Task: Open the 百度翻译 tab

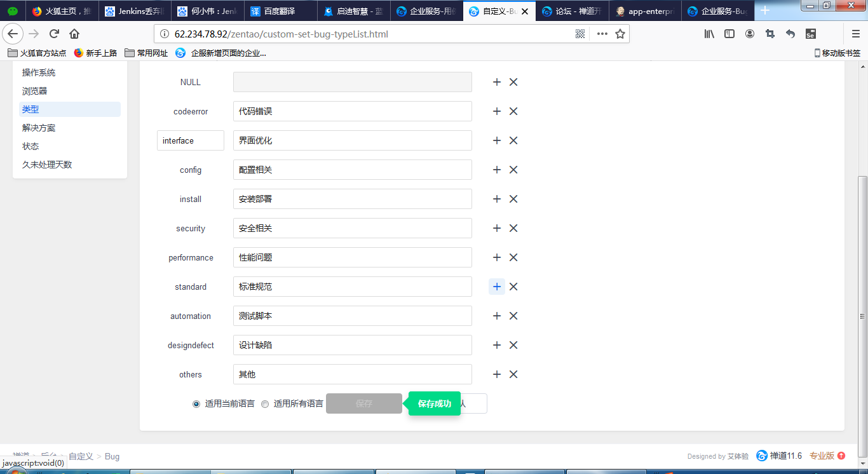Action: coord(281,11)
